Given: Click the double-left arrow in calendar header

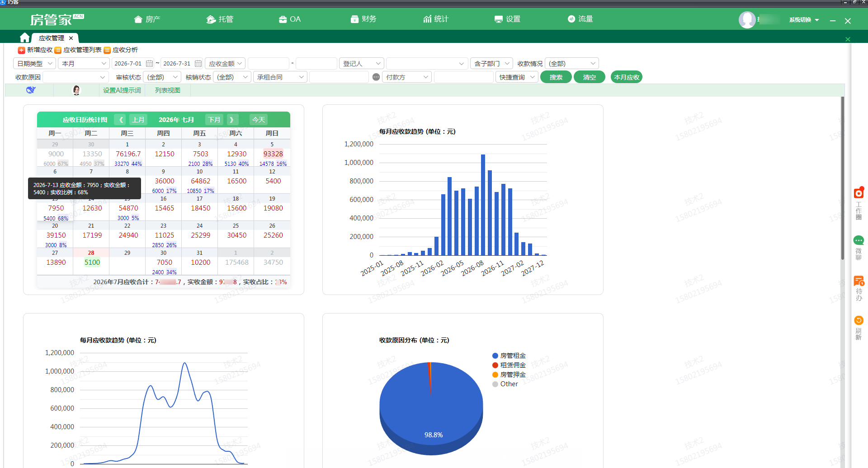Looking at the screenshot, I should tap(121, 120).
